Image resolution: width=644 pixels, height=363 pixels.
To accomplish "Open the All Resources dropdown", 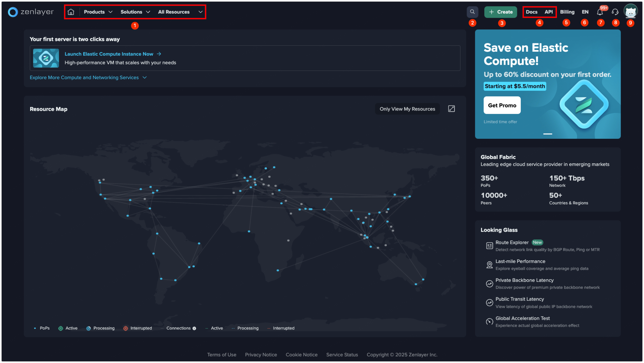I will pyautogui.click(x=180, y=12).
